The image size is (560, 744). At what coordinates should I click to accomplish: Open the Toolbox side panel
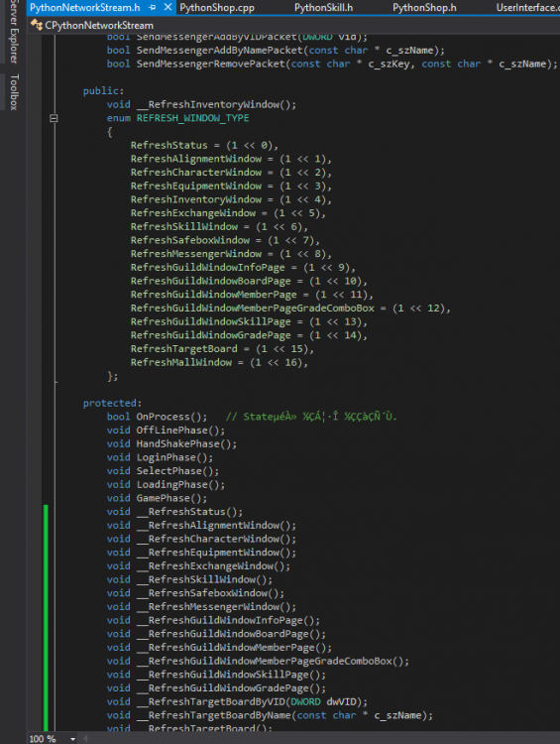[x=14, y=91]
